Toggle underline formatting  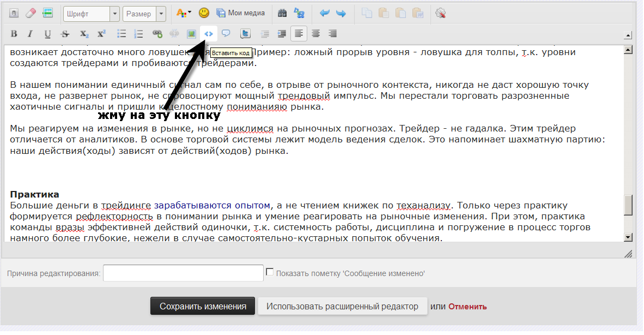(x=47, y=34)
